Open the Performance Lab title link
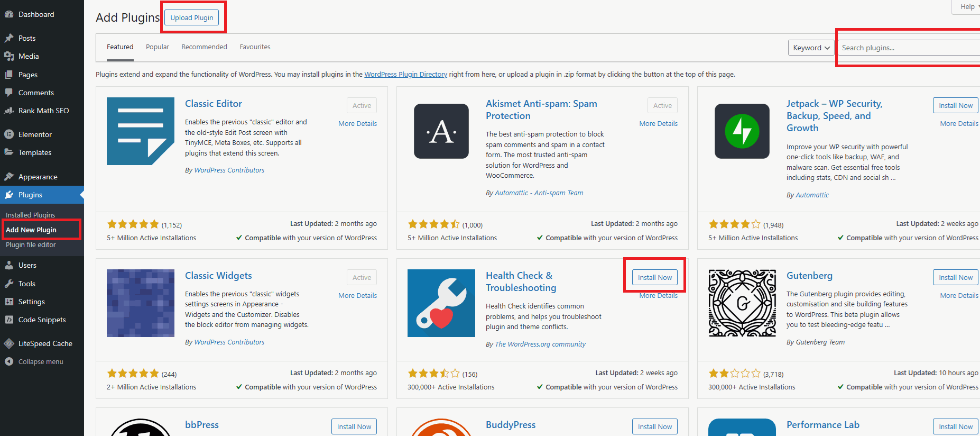 823,425
